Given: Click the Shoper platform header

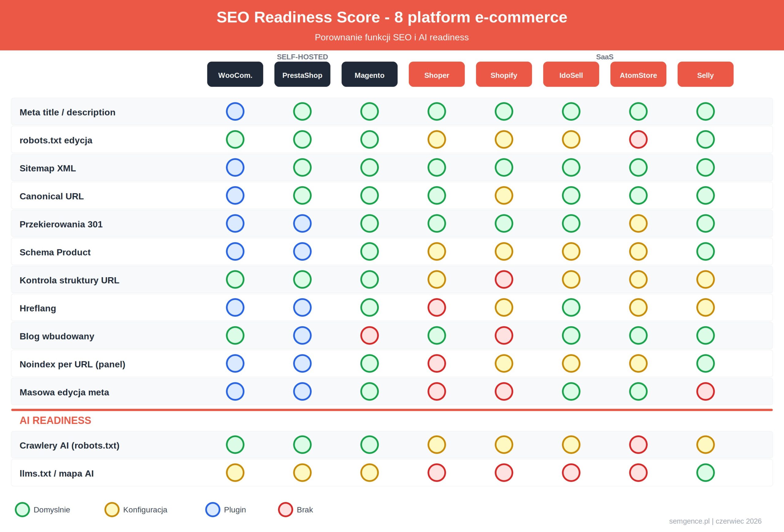Looking at the screenshot, I should click(436, 74).
